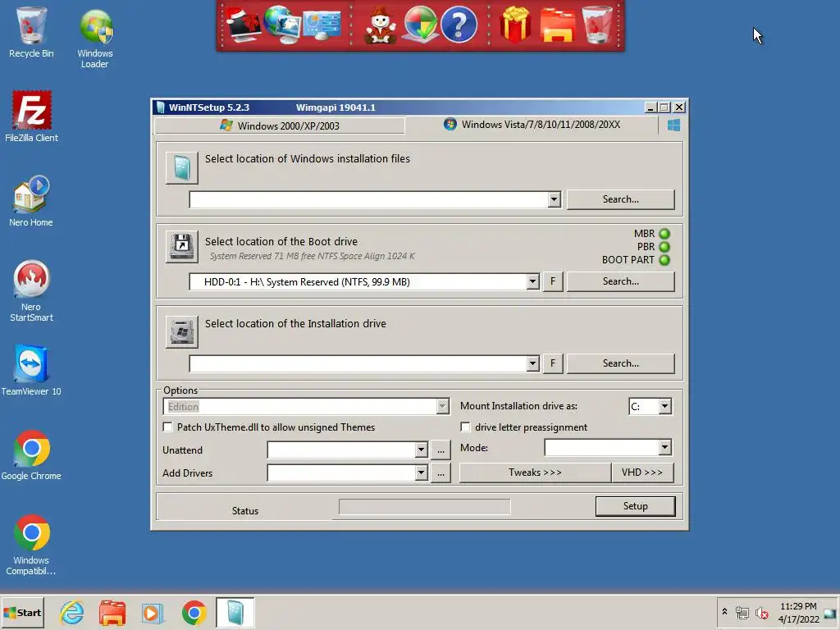
Task: Click the WinNTSetup taskbar button
Action: pos(235,613)
